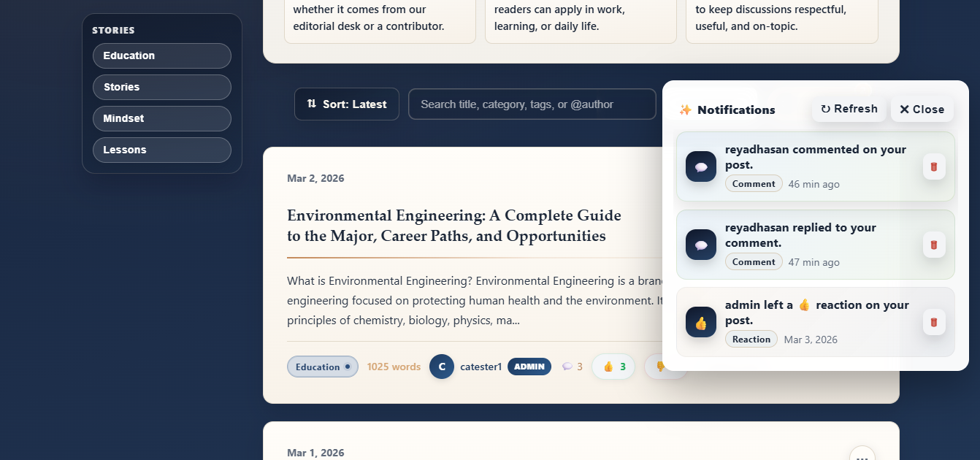Click the Education tag on the post

[x=322, y=367]
